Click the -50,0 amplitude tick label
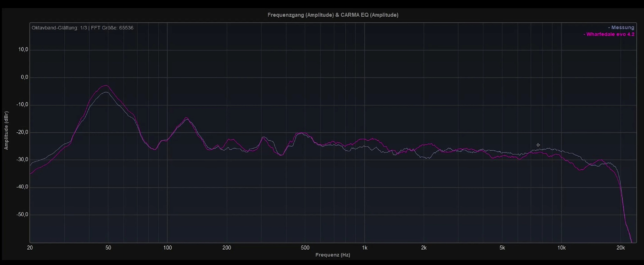This screenshot has height=265, width=644. (x=22, y=215)
